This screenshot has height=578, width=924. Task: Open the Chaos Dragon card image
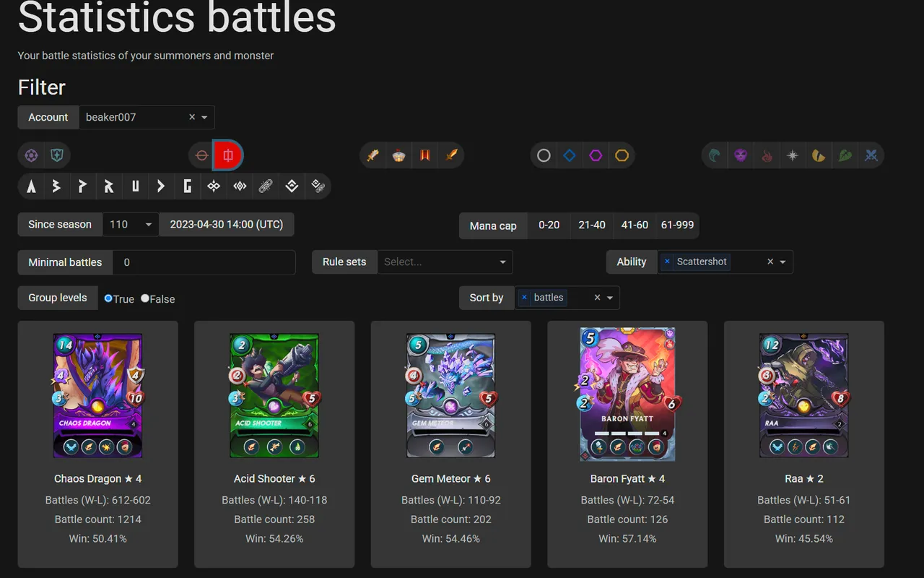pyautogui.click(x=98, y=395)
